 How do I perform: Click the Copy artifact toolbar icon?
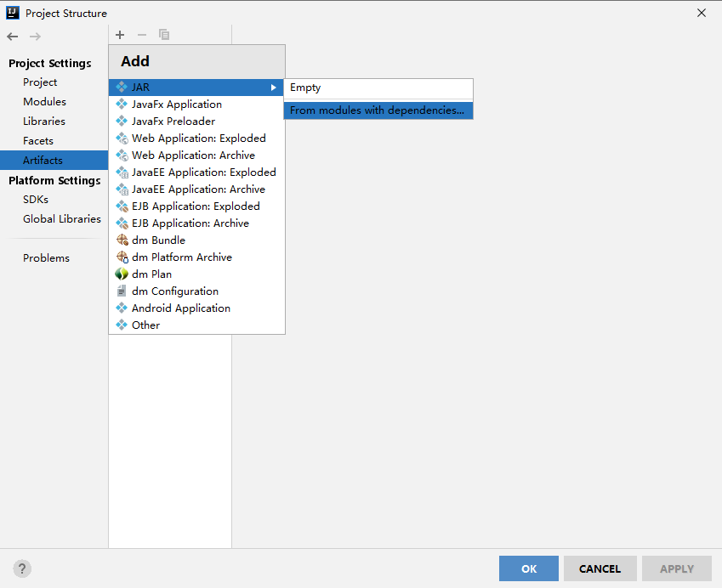point(164,35)
